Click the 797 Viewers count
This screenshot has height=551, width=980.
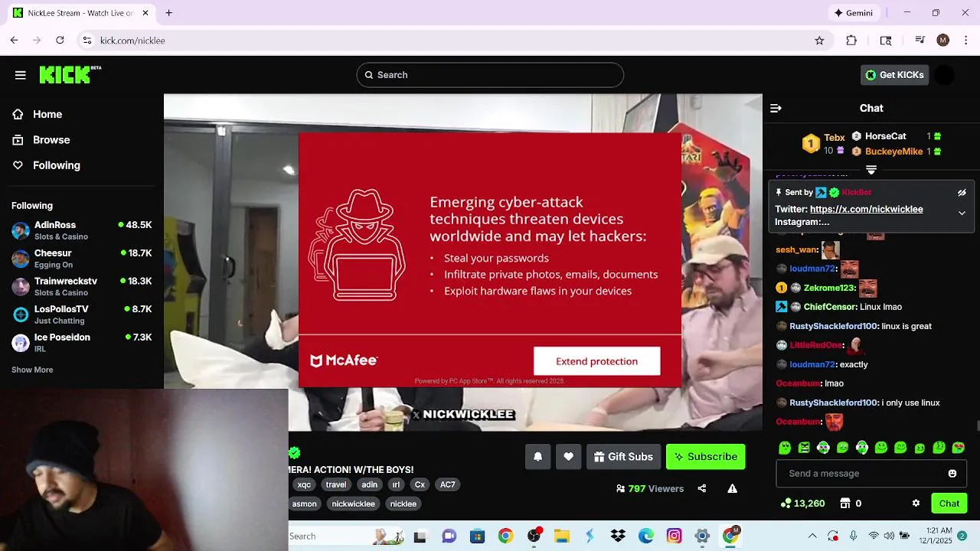[649, 488]
